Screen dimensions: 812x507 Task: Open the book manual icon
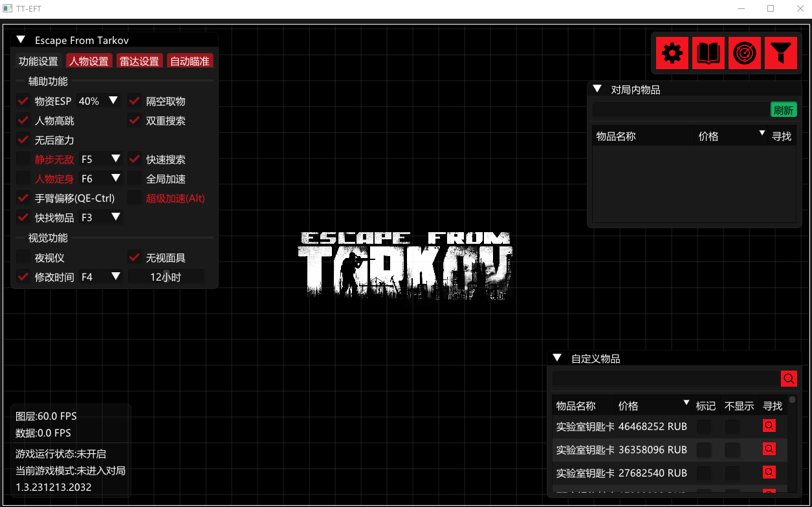708,53
